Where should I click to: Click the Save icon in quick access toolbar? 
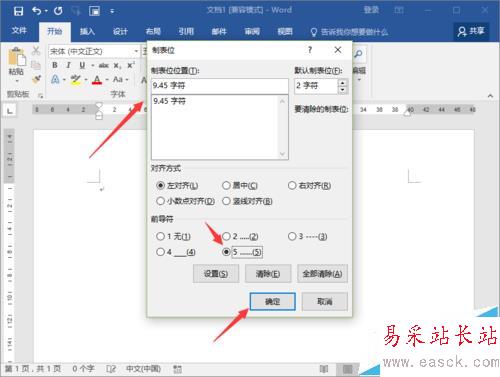(x=18, y=11)
